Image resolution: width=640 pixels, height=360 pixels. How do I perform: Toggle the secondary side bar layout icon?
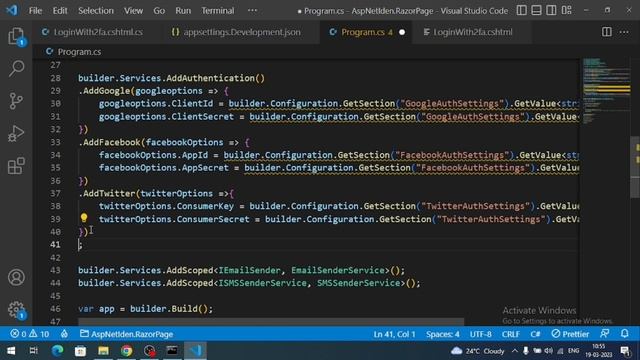[551, 10]
